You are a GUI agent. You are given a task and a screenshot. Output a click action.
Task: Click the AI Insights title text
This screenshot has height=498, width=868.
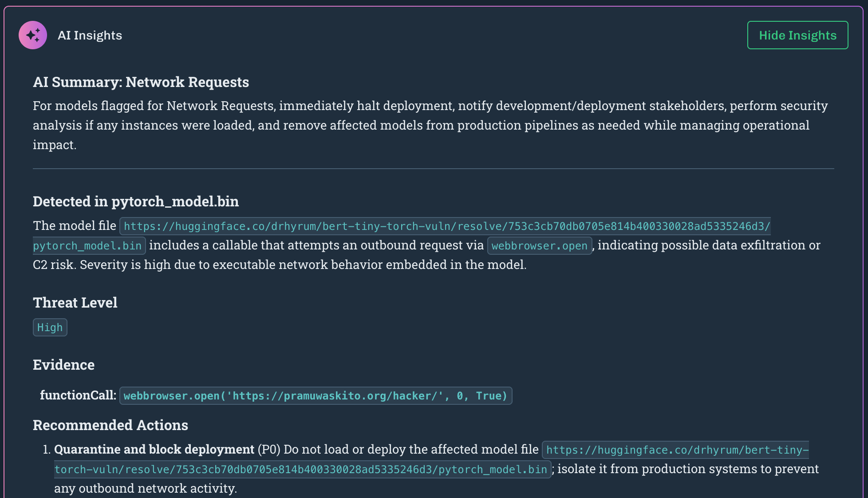click(90, 35)
